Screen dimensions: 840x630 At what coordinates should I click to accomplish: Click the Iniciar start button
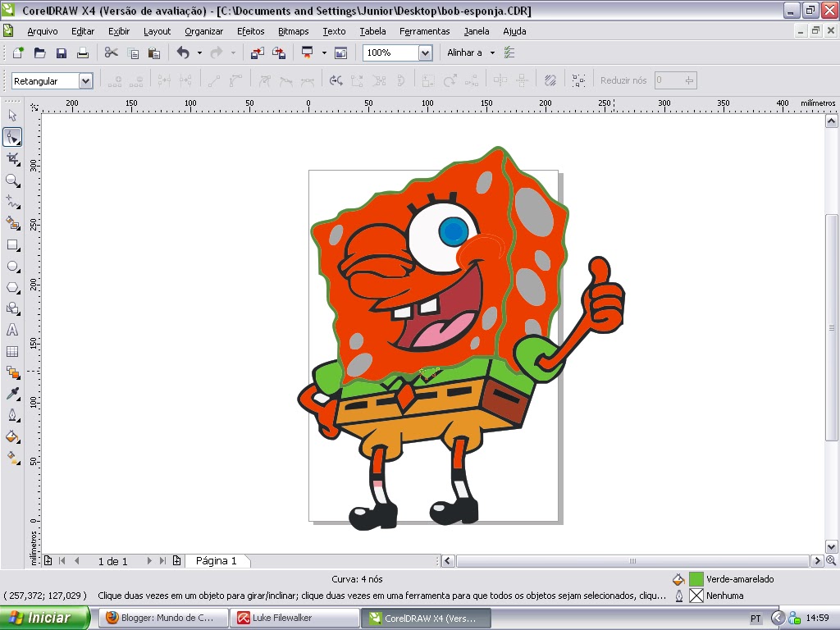point(45,618)
